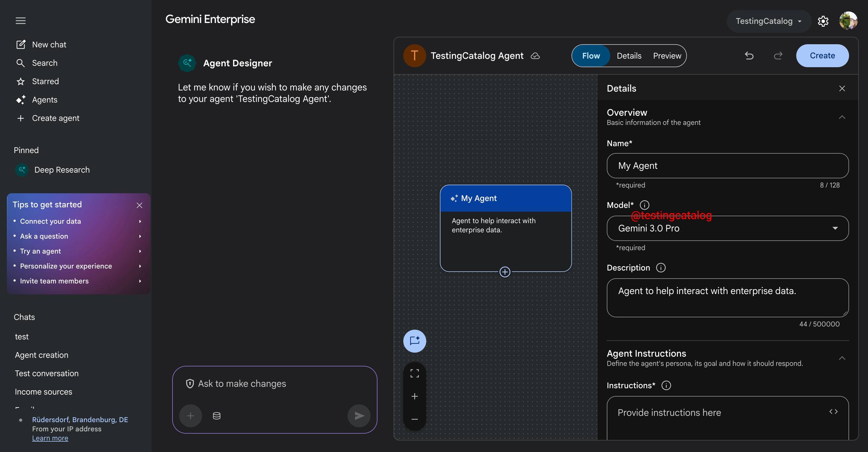Click the Create button
The width and height of the screenshot is (868, 452).
(x=822, y=56)
